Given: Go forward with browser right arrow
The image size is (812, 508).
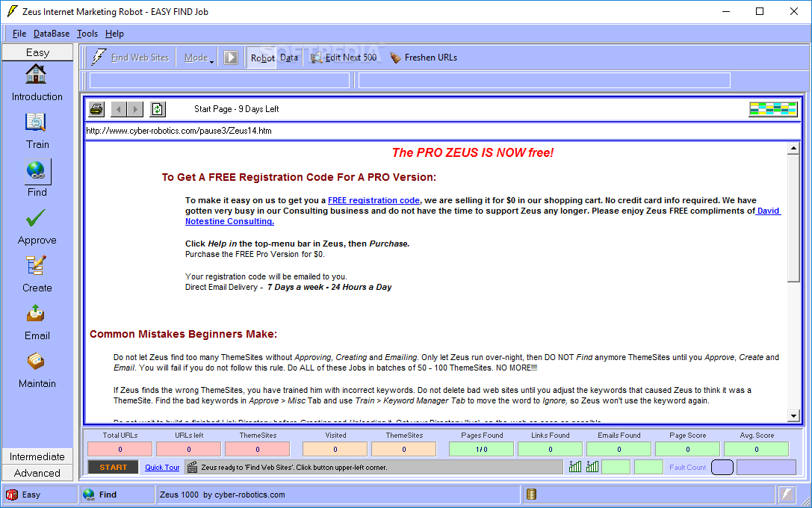Looking at the screenshot, I should coord(135,109).
